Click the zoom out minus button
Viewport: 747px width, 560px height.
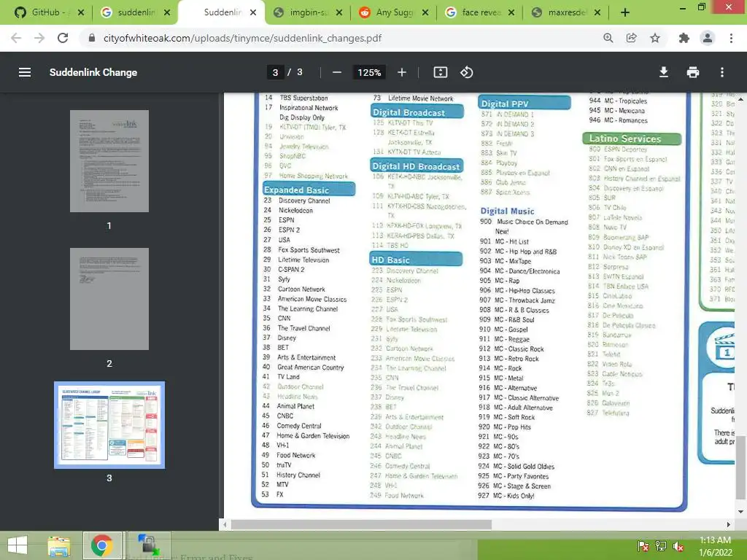(x=337, y=72)
